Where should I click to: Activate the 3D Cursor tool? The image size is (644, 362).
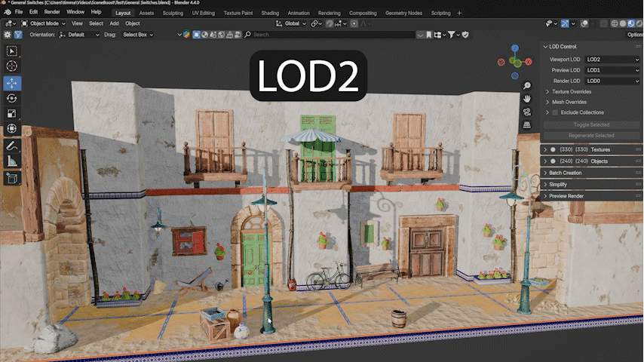click(x=12, y=67)
